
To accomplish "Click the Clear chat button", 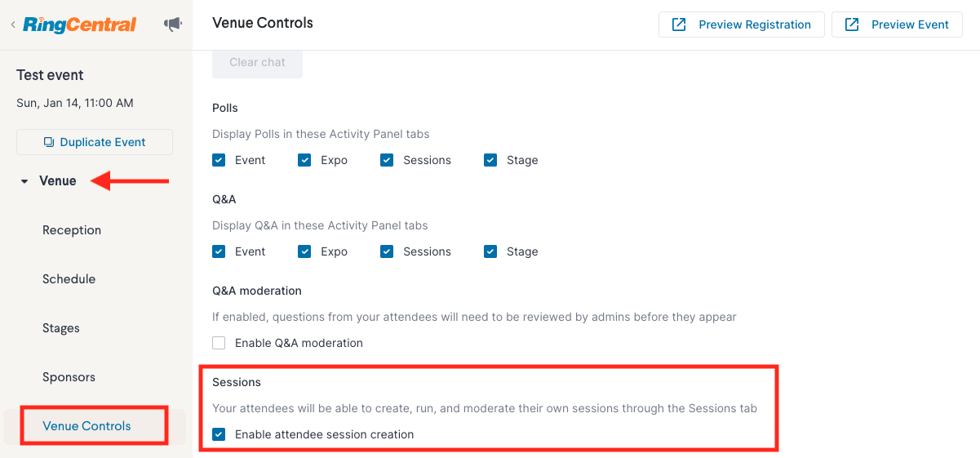I will point(257,63).
